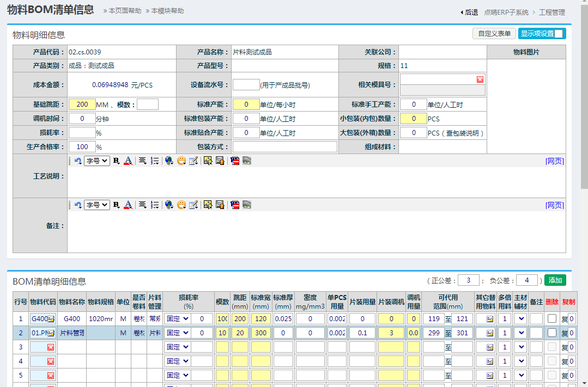Viewport: 588px width, 387px height.
Task: Open 主材辅材 dropdown in BOM row 2
Action: (521, 333)
